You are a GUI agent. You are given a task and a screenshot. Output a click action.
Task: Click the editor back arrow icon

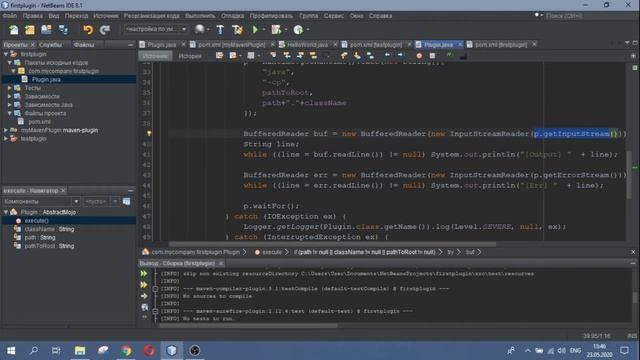(387, 55)
